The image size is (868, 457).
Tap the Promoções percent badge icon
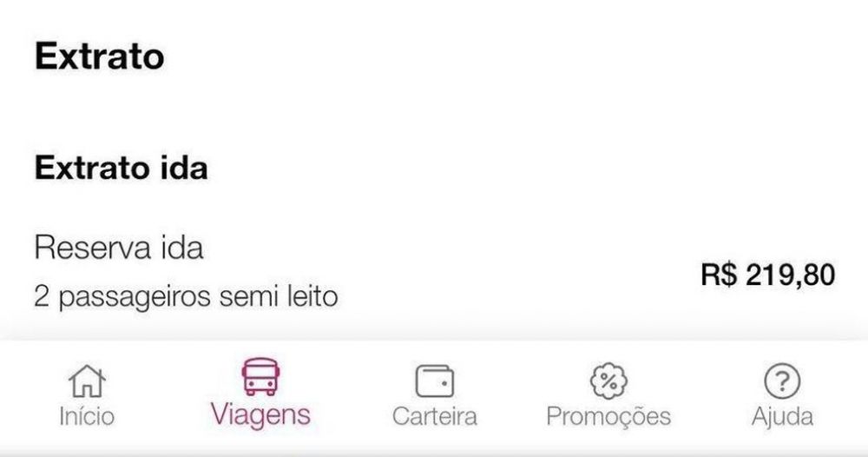[608, 381]
